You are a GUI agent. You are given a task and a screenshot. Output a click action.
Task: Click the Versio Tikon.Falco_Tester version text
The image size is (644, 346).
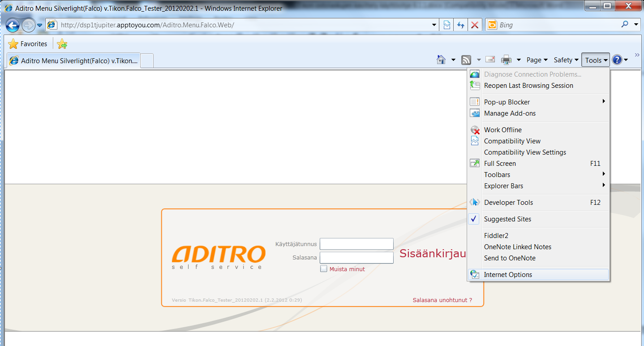(237, 300)
